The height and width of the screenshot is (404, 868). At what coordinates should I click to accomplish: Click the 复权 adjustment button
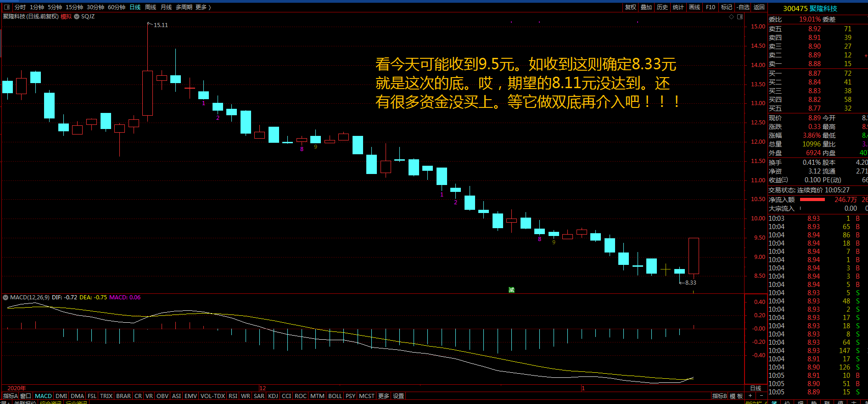(631, 7)
